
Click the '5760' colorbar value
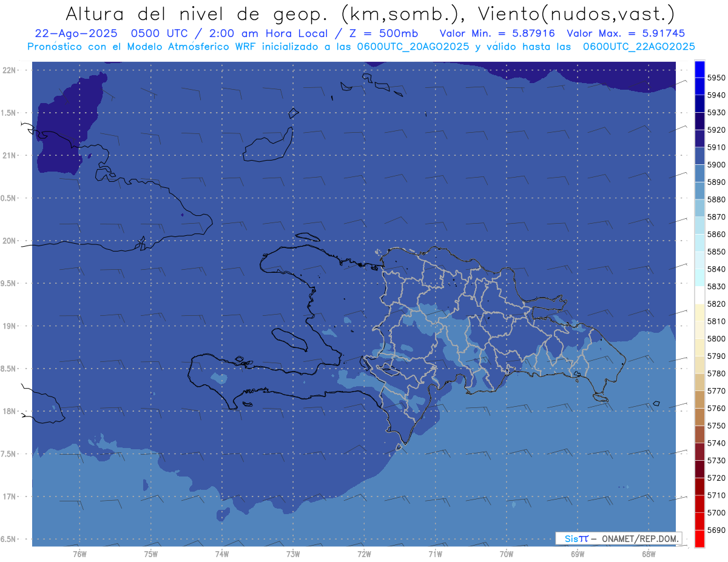[x=716, y=408]
